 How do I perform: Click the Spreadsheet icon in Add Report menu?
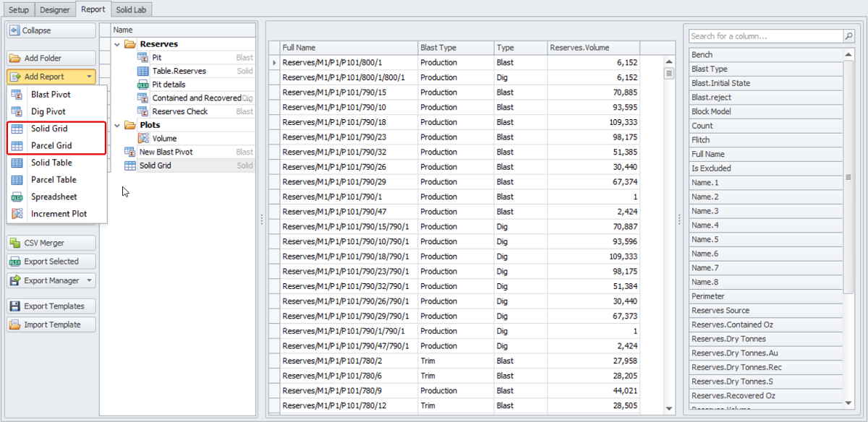tap(18, 197)
